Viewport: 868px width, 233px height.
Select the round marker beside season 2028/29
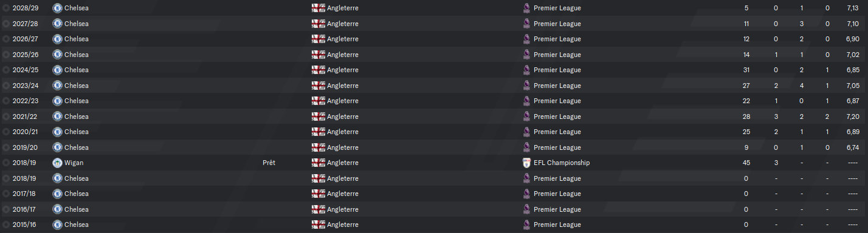pos(6,8)
